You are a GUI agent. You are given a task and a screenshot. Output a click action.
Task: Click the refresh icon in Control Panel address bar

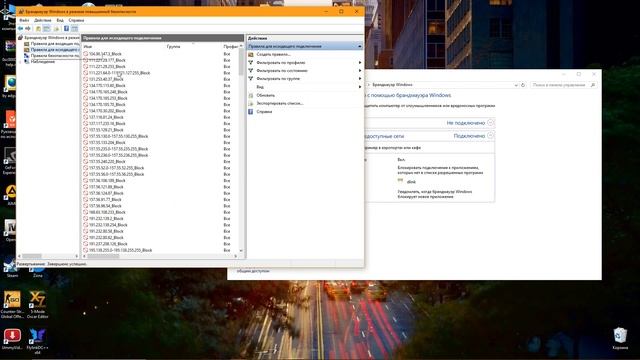point(523,85)
